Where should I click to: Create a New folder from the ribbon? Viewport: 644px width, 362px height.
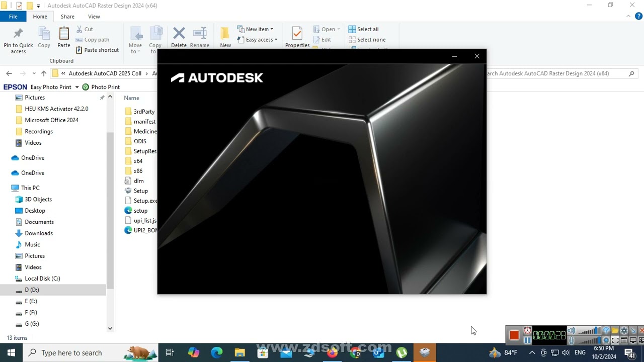pyautogui.click(x=225, y=38)
